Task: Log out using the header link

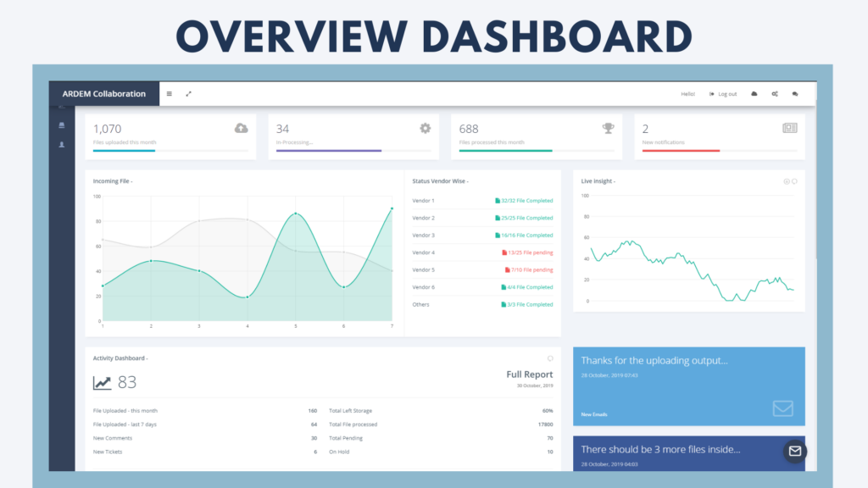Action: pos(723,94)
